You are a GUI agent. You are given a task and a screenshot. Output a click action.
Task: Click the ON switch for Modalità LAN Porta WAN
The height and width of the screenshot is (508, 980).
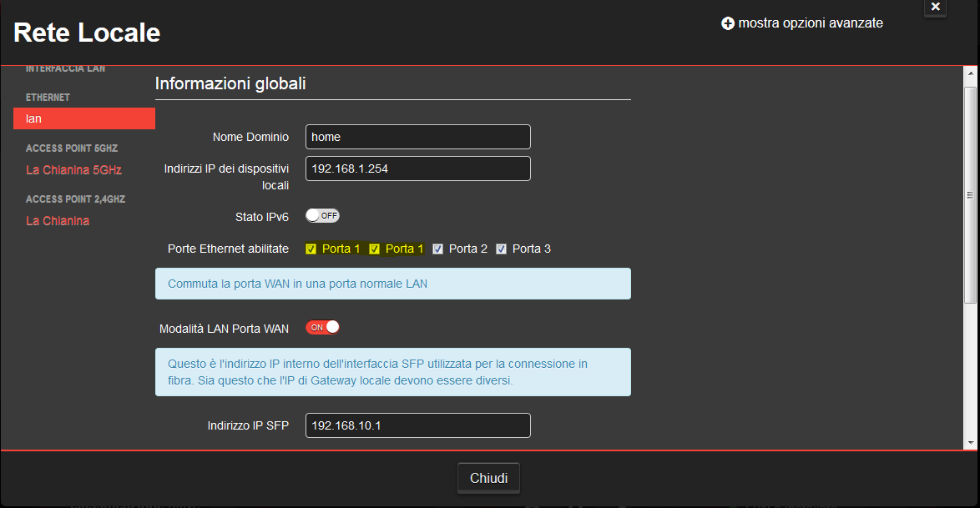[322, 327]
